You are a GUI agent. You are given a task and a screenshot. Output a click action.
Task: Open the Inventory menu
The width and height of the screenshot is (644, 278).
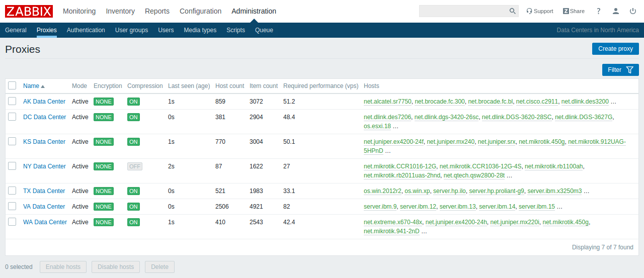[x=120, y=11]
